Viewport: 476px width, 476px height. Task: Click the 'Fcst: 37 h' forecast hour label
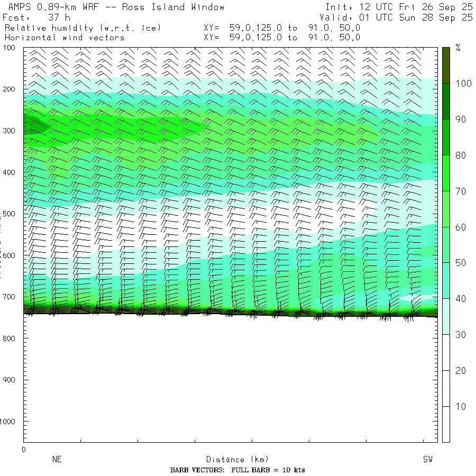coord(37,17)
